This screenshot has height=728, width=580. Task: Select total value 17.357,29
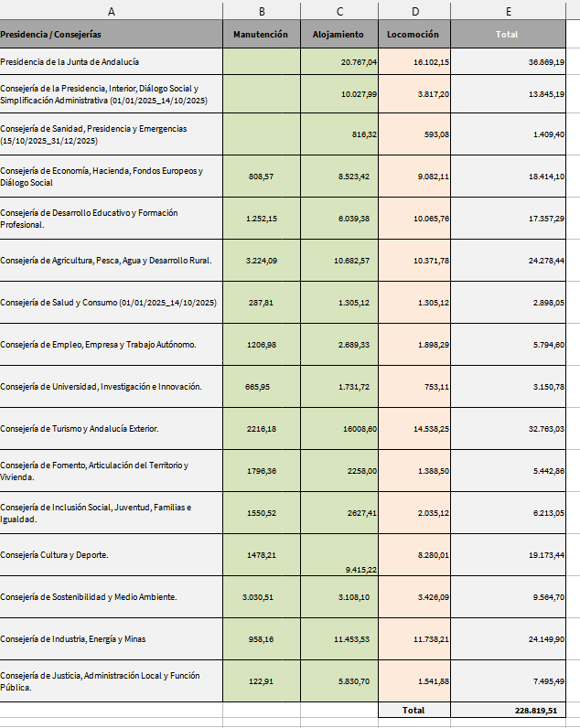click(509, 219)
